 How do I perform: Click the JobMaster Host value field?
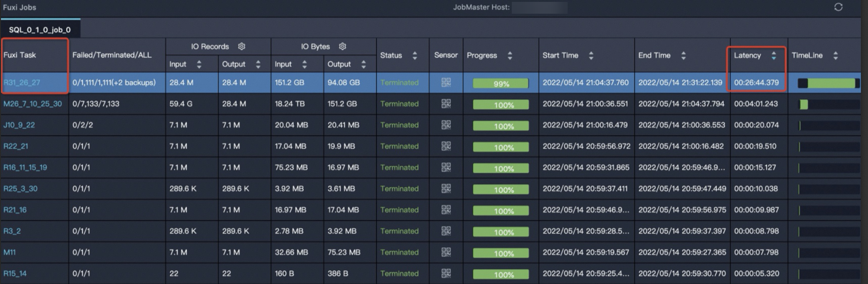pos(540,8)
